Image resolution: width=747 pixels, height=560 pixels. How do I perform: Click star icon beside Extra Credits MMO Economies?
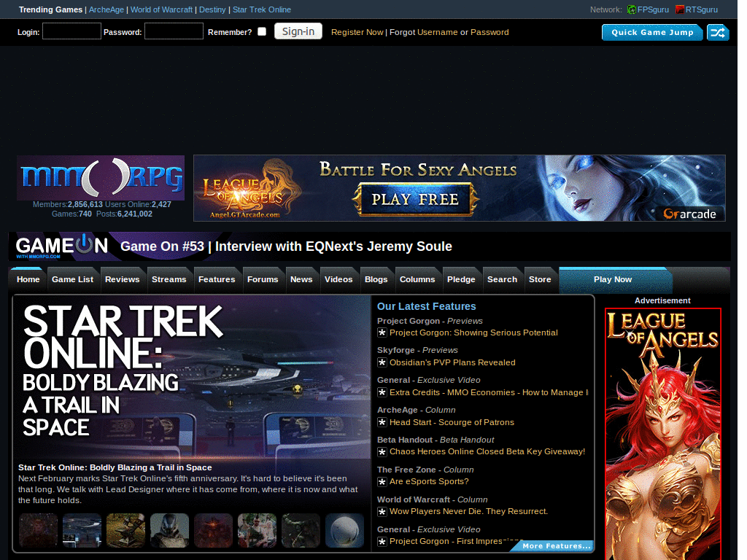click(382, 392)
